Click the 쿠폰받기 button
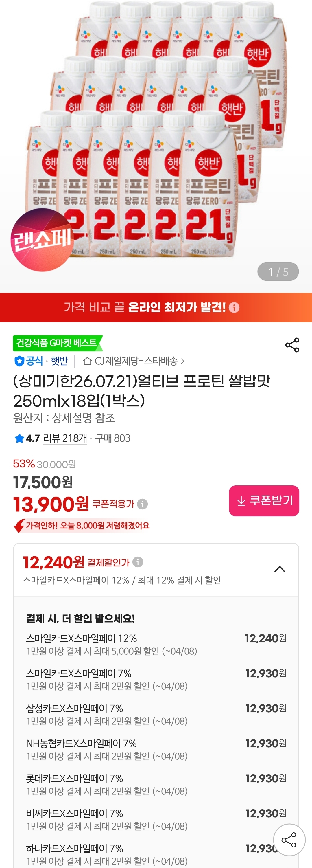The height and width of the screenshot is (868, 312). click(264, 500)
